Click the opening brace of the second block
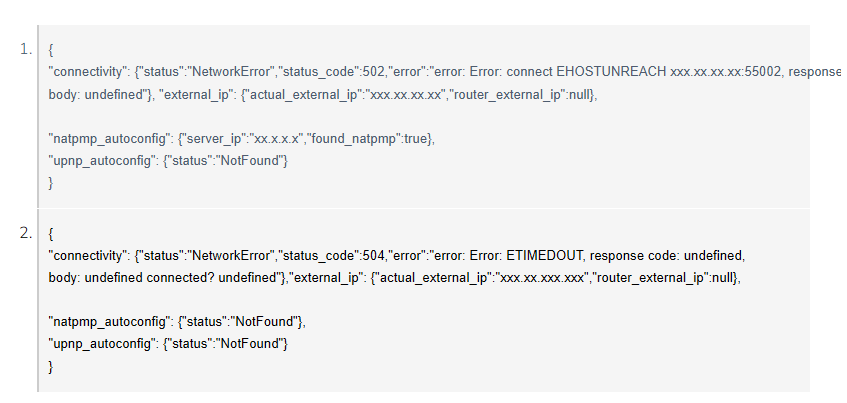 pos(51,234)
